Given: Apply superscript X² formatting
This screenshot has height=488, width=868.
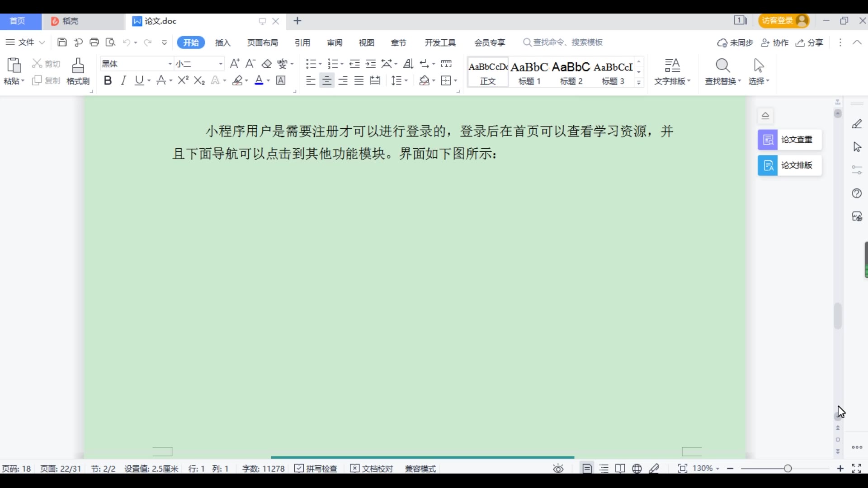Looking at the screenshot, I should (x=183, y=80).
